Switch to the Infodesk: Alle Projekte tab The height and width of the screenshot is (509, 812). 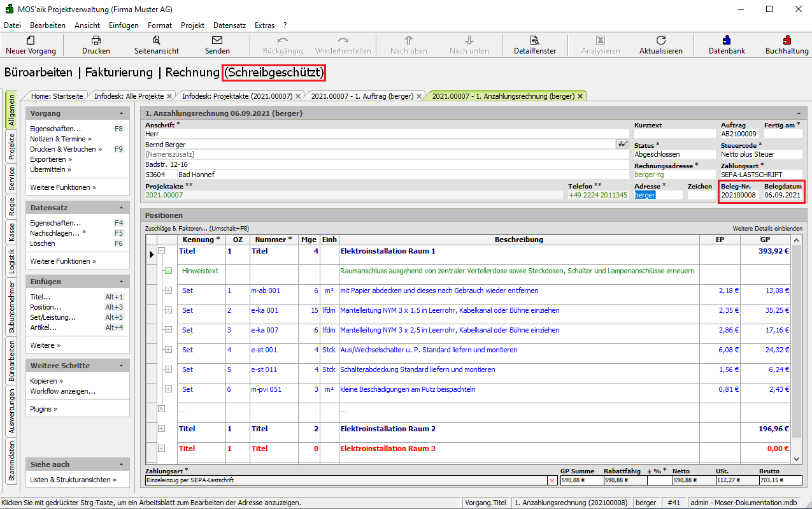[x=129, y=96]
